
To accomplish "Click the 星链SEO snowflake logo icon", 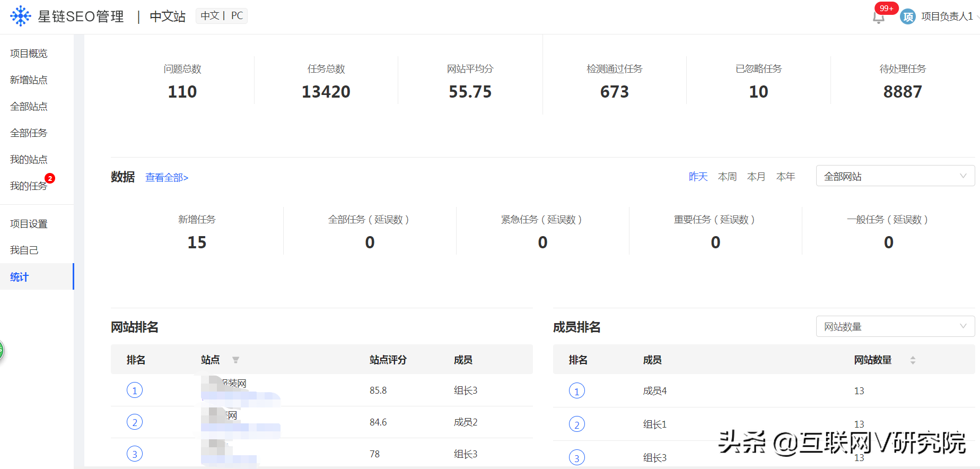I will pyautogui.click(x=21, y=16).
